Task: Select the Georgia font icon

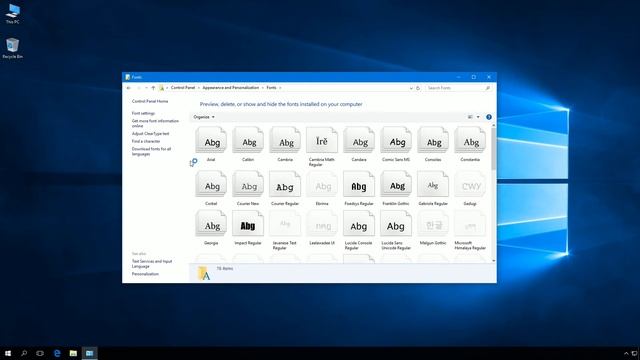Action: click(211, 224)
